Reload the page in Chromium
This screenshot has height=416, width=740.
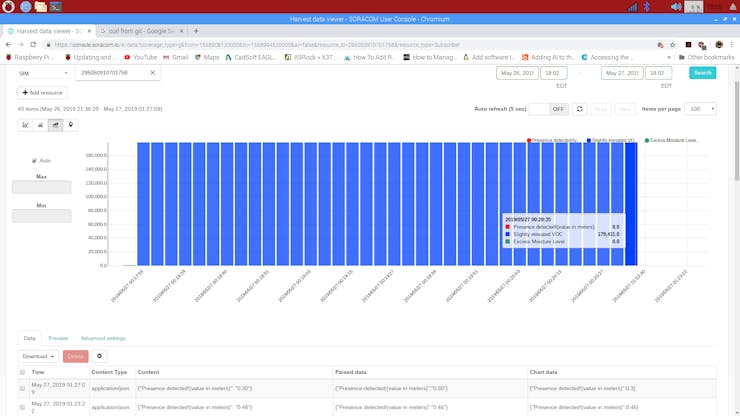33,45
